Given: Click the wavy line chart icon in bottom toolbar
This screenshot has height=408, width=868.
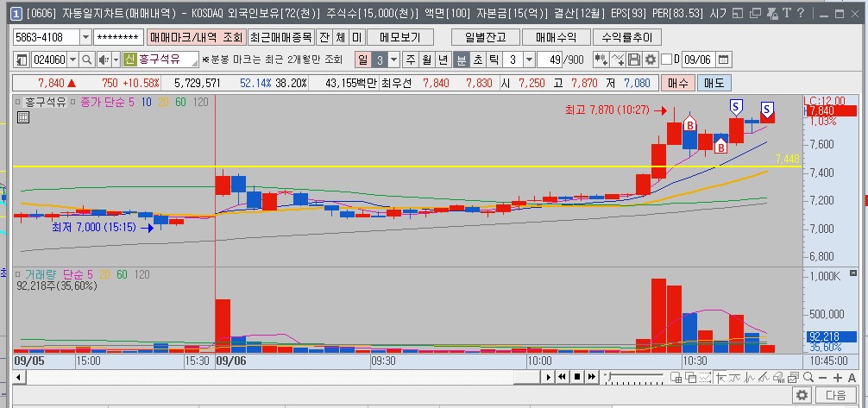Looking at the screenshot, I should [734, 377].
